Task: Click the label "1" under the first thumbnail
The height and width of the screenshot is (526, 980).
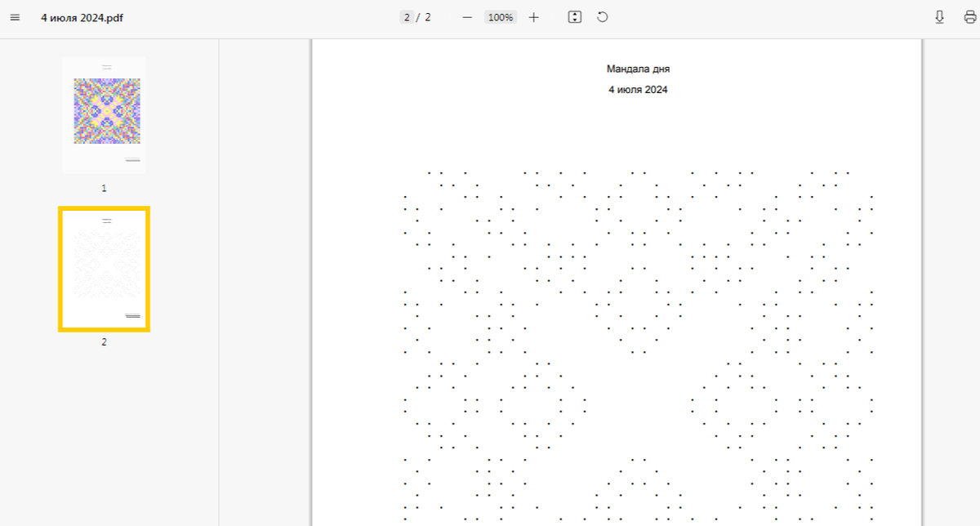Action: click(x=104, y=188)
